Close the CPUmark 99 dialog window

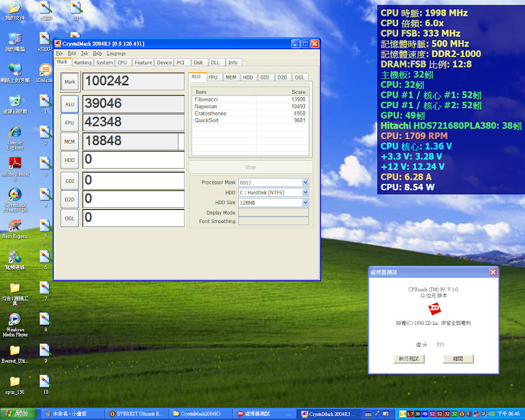coord(493,272)
